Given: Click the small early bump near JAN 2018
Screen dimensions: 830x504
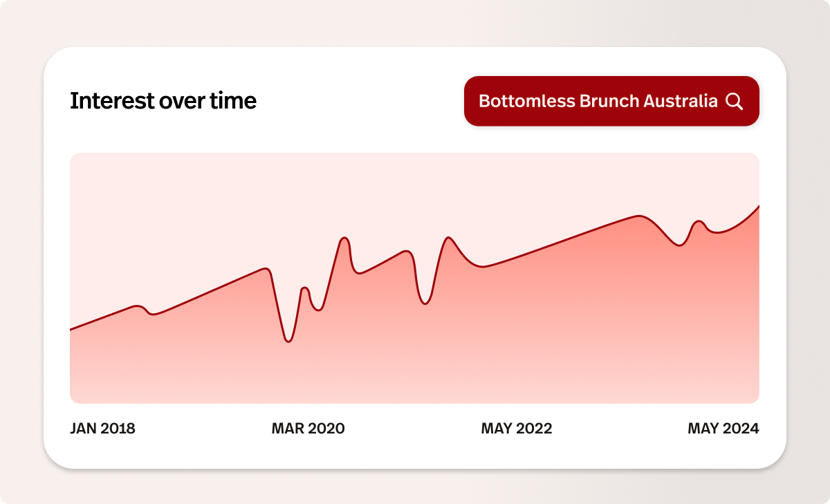Looking at the screenshot, I should pyautogui.click(x=138, y=306).
